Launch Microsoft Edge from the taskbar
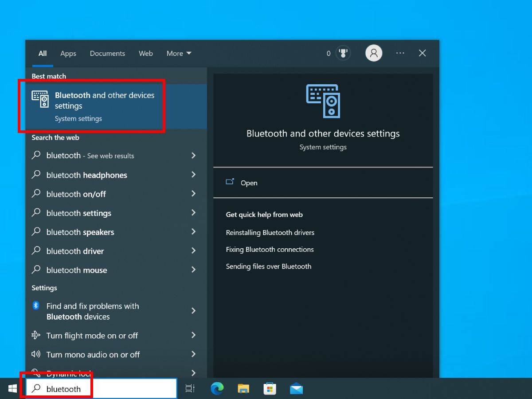 tap(217, 389)
